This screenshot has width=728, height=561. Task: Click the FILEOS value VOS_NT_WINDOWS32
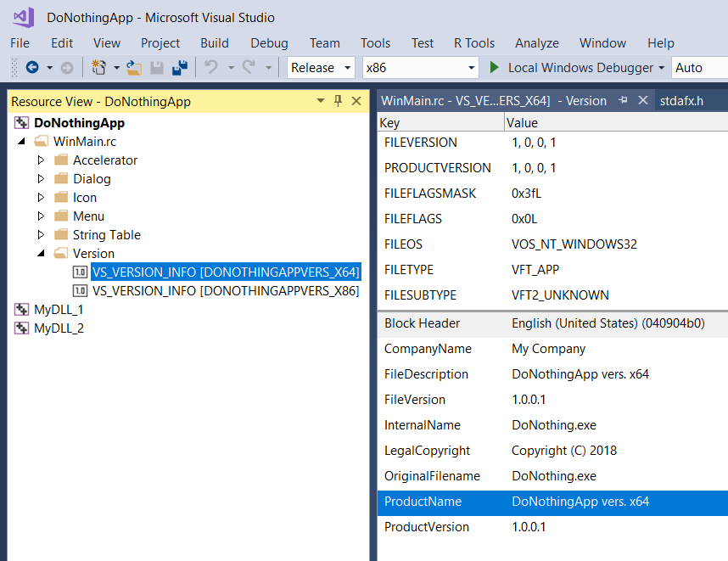tap(574, 244)
